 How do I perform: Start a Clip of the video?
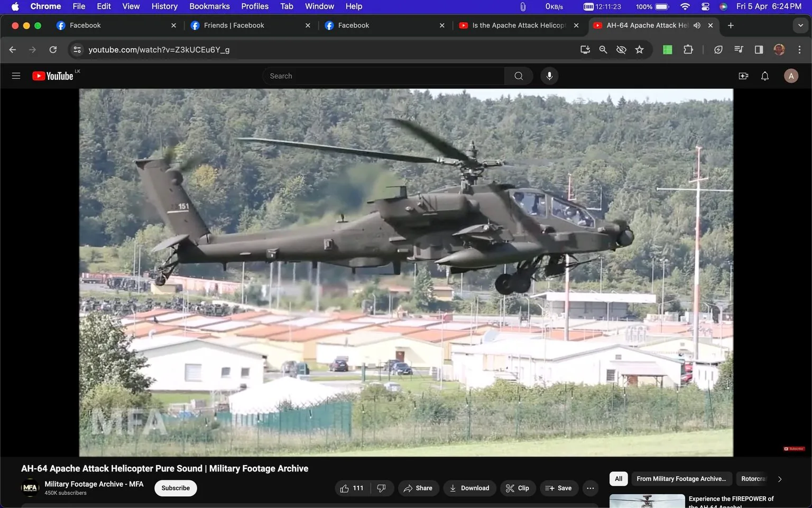click(x=518, y=488)
